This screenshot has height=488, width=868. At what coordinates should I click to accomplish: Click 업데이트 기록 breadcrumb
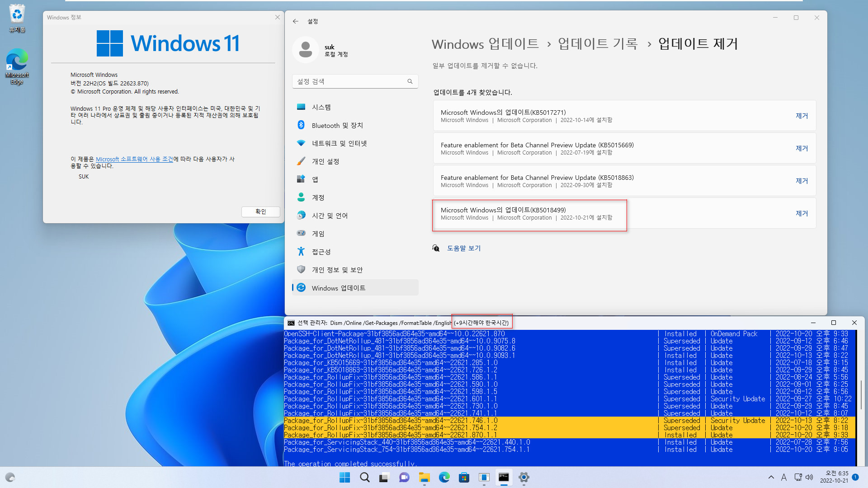(x=598, y=44)
